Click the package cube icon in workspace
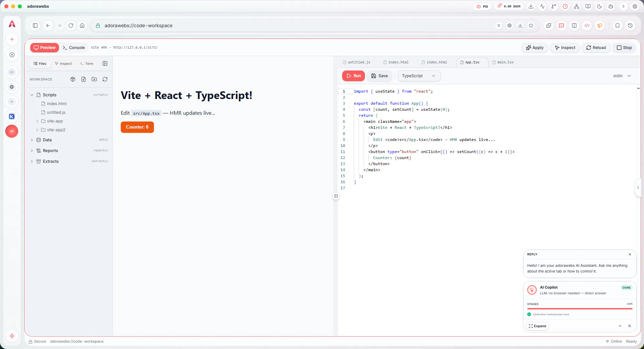Screen dimensions: 644x349 (73, 79)
